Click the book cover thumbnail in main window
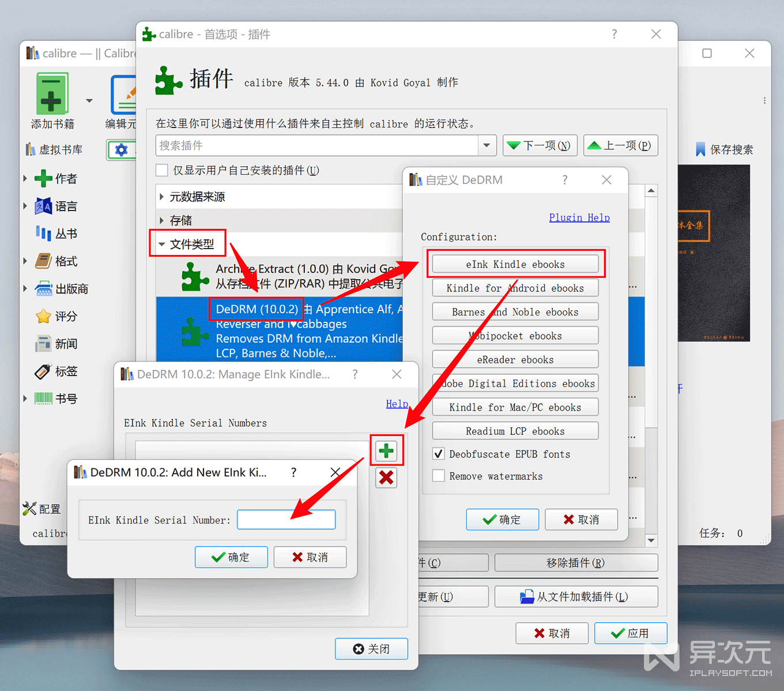 [714, 253]
